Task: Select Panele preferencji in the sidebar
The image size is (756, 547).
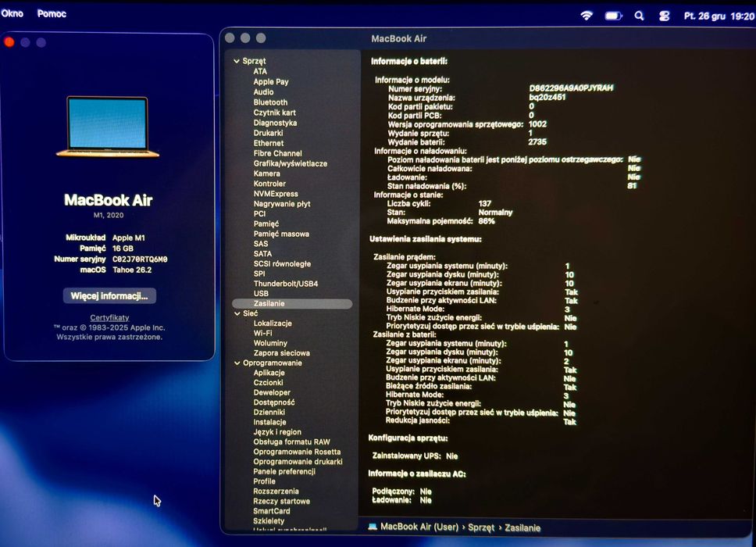Action: coord(284,472)
